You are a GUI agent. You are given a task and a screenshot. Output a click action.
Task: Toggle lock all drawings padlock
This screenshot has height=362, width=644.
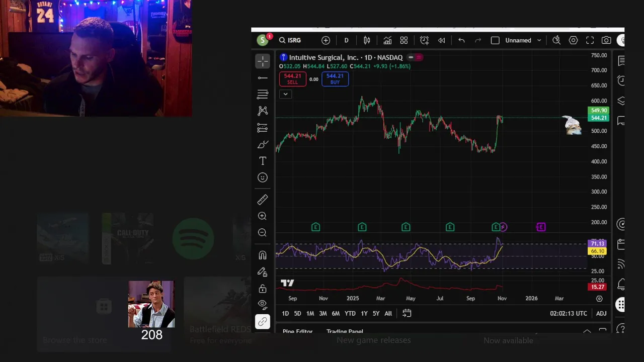tap(262, 289)
